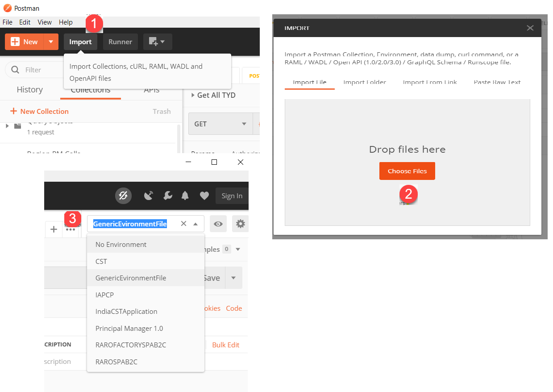Open manage environments gear icon

(241, 224)
